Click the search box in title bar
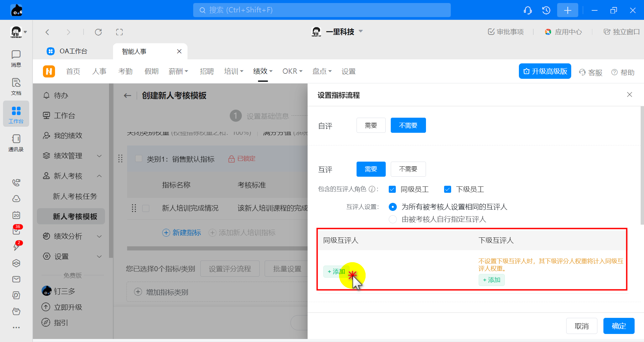The image size is (644, 342). pos(322,10)
